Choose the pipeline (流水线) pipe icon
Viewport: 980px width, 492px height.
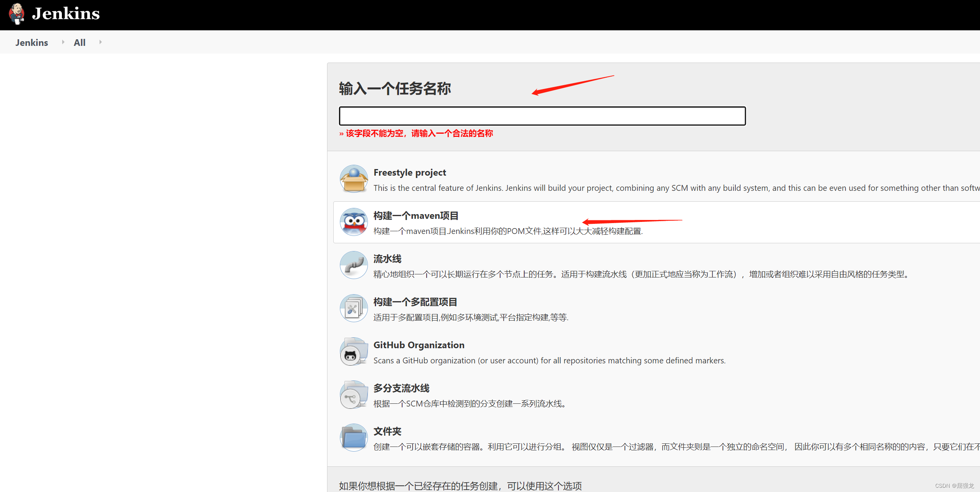[353, 265]
